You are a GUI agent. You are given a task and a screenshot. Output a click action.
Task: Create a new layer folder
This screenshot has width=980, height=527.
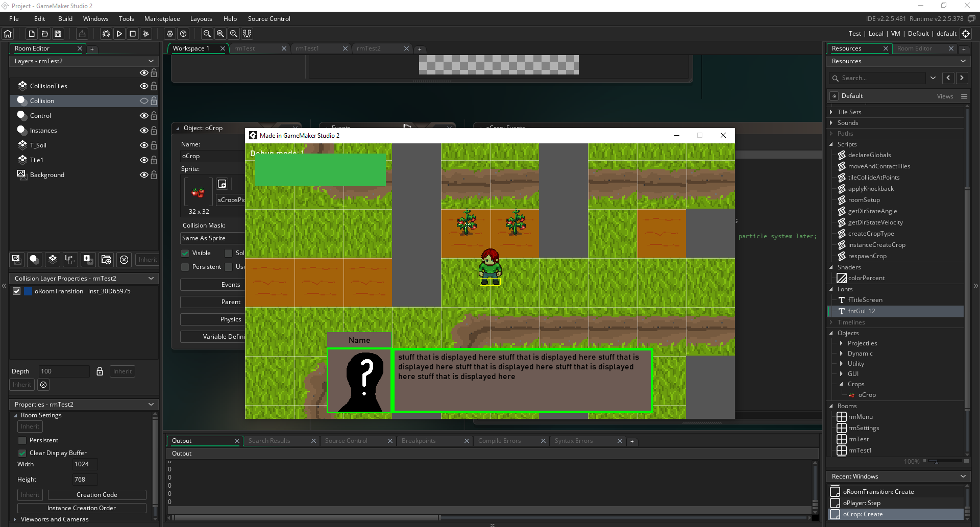click(106, 259)
